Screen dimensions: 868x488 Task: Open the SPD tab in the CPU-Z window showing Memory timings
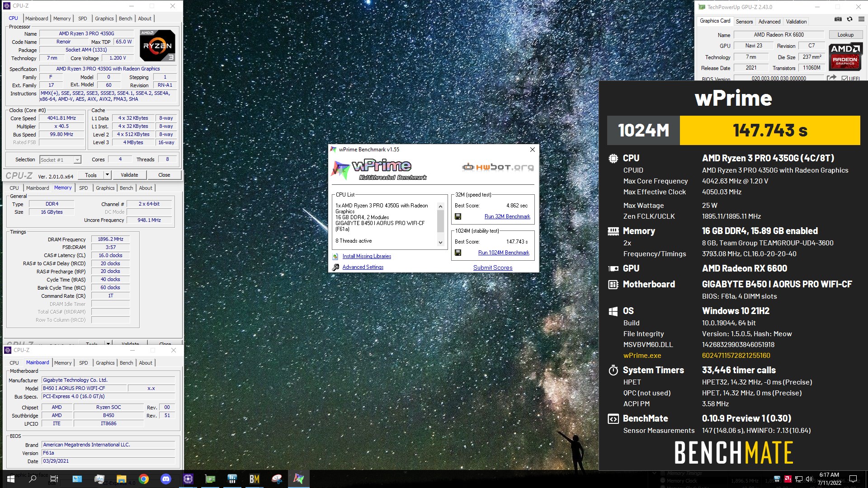point(84,188)
